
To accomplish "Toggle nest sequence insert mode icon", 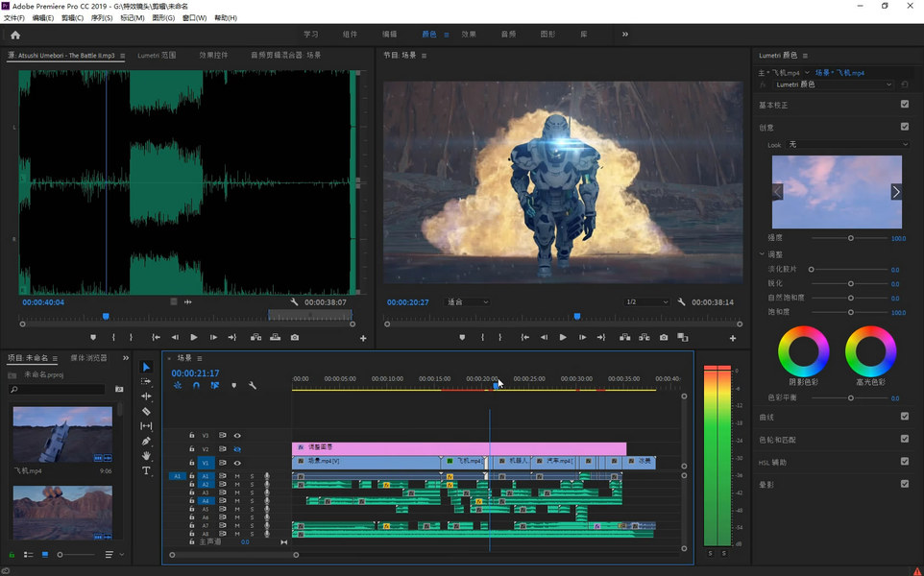I will point(178,385).
